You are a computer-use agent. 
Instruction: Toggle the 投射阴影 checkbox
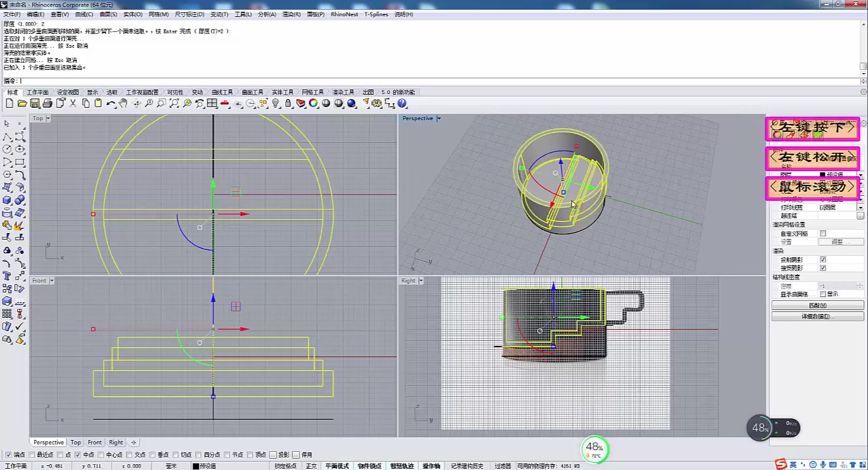822,259
